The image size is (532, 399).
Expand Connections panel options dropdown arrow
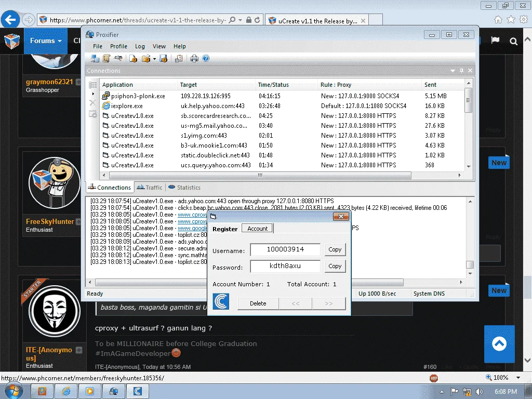[x=453, y=71]
